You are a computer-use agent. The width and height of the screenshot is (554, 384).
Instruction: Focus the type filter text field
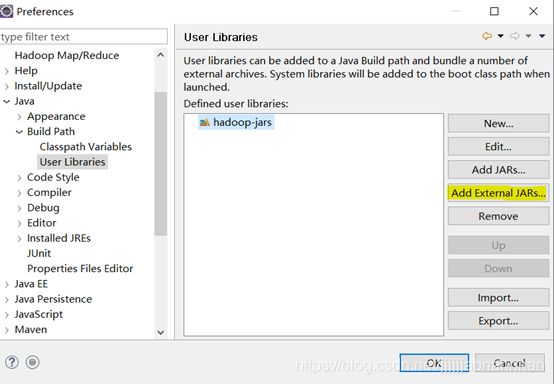click(x=83, y=37)
